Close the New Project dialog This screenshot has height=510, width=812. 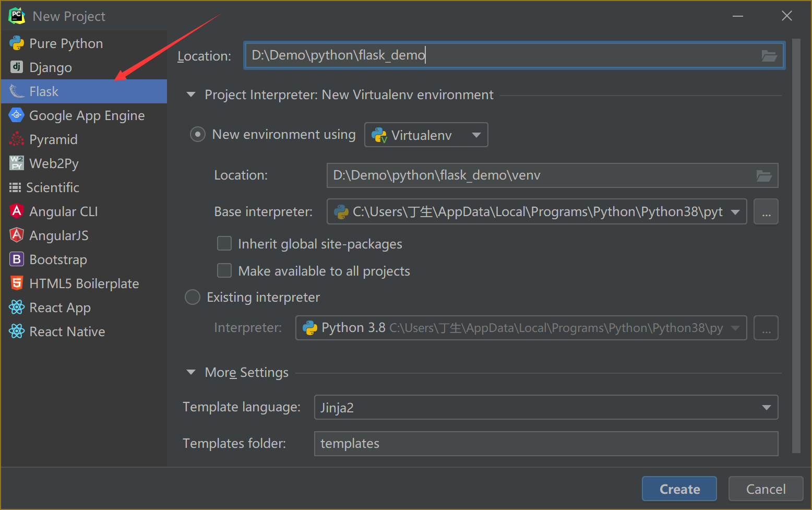[x=787, y=16]
